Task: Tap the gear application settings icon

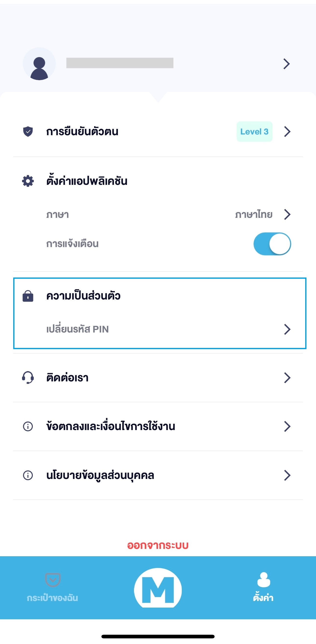Action: [28, 181]
